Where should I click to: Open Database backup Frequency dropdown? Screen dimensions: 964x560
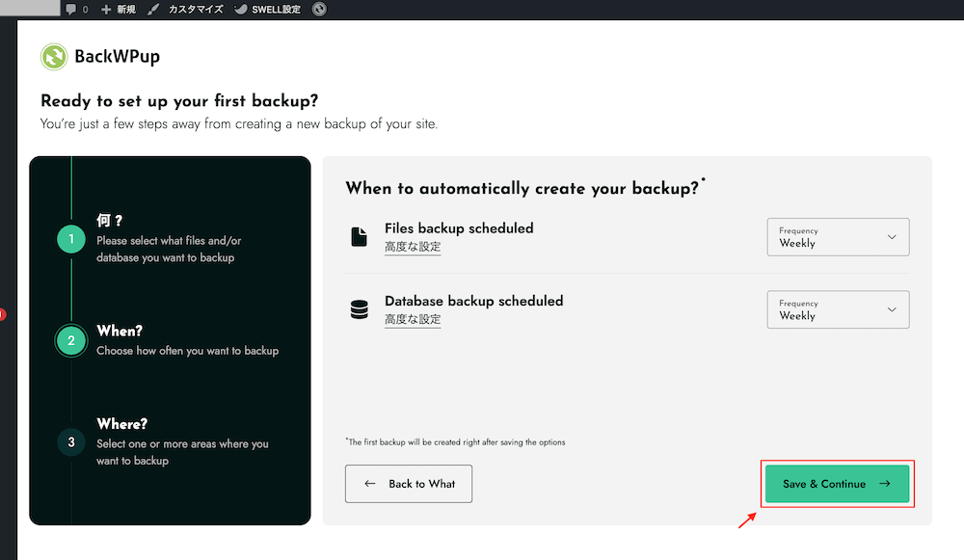(x=838, y=309)
